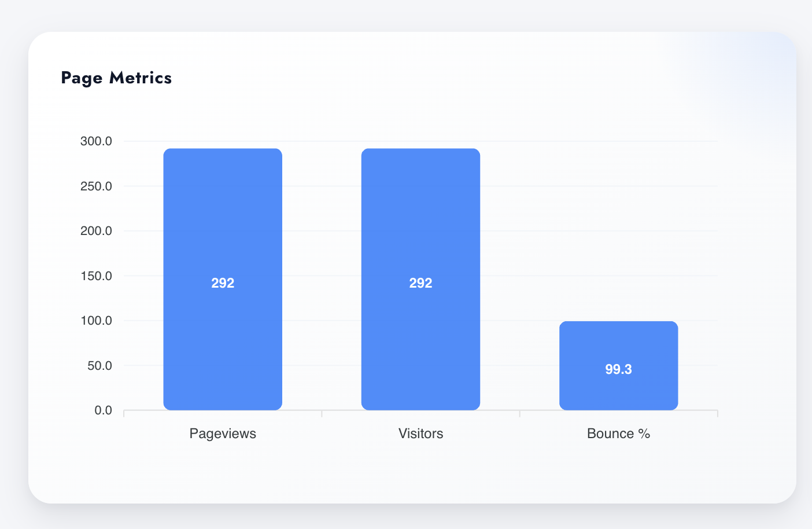The width and height of the screenshot is (812, 529).
Task: Click the 150.0 y-axis tick label
Action: (x=96, y=276)
